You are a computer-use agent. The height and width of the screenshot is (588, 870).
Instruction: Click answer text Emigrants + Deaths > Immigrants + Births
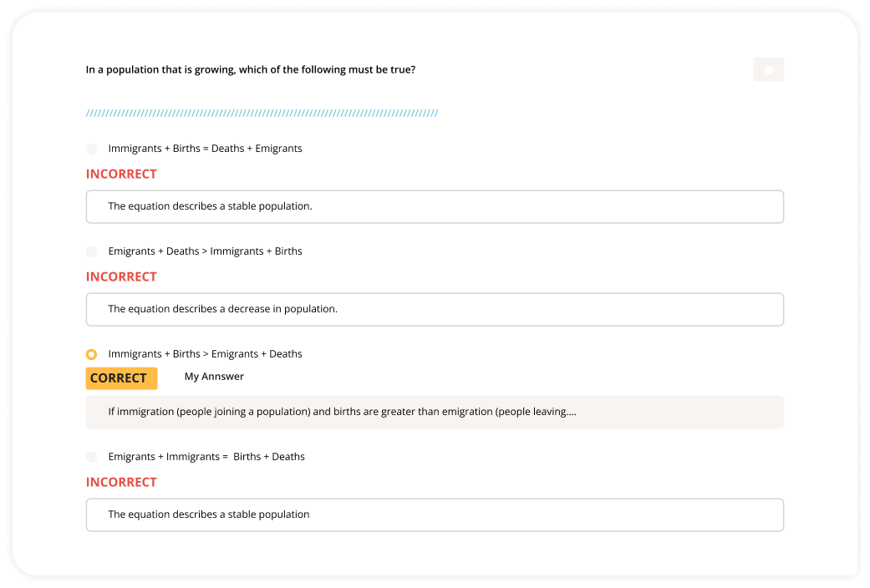(205, 251)
